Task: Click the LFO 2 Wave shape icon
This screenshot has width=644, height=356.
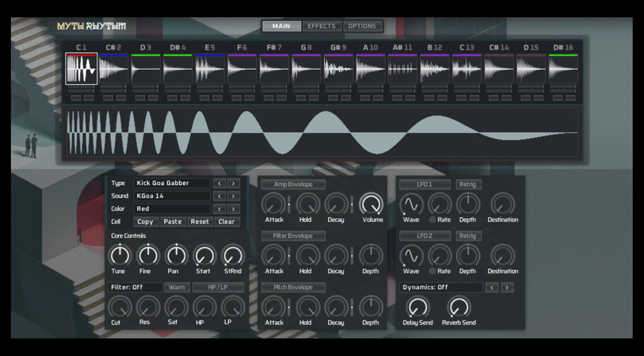Action: click(411, 256)
